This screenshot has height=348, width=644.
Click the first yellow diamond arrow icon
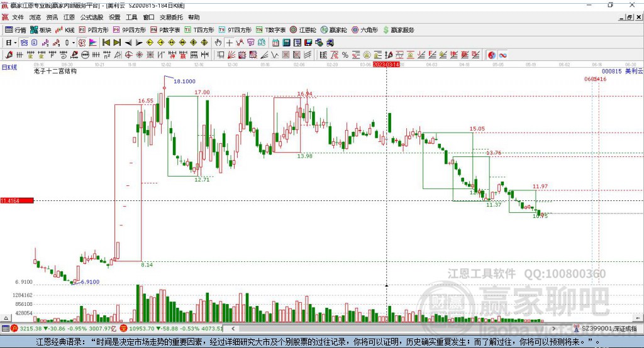(150, 43)
